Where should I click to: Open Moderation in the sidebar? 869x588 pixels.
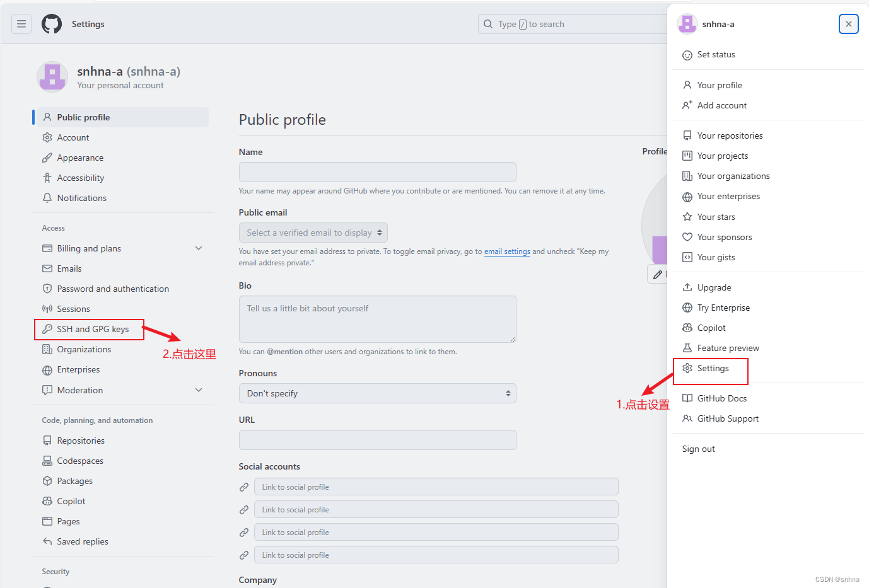[80, 390]
